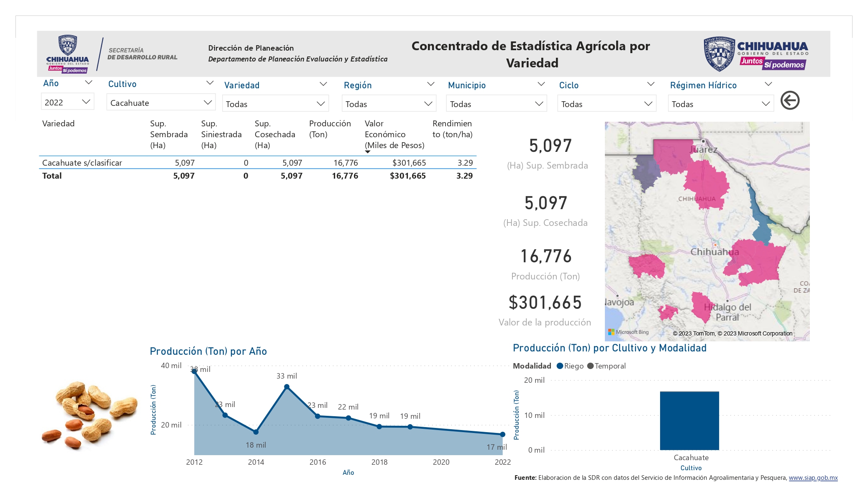Click the Riego legend marker
Image resolution: width=868 pixels, height=502 pixels.
(560, 366)
